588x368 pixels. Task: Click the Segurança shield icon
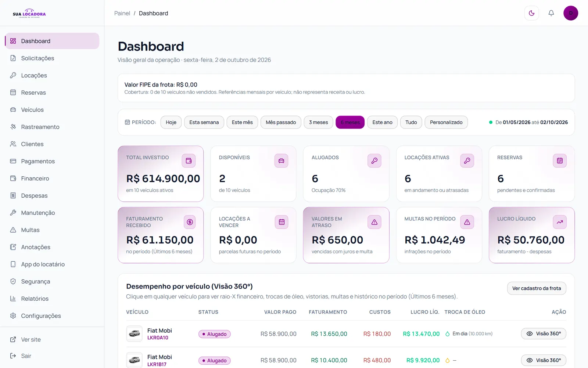tap(13, 282)
